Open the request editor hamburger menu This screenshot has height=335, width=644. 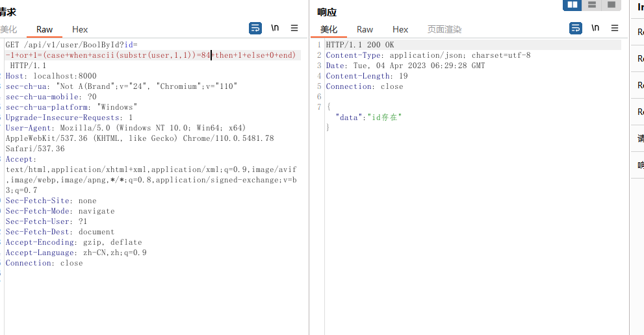click(294, 28)
